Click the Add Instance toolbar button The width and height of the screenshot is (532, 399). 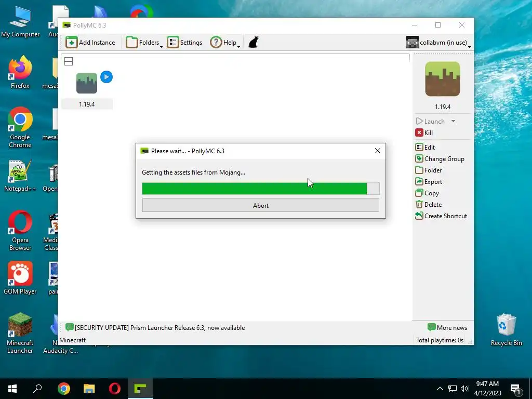90,43
